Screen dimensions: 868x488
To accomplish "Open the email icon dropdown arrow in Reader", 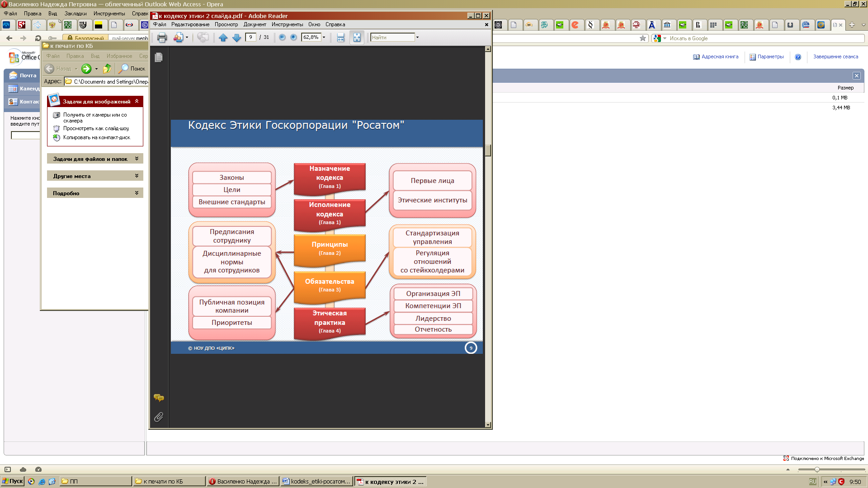I will 187,38.
